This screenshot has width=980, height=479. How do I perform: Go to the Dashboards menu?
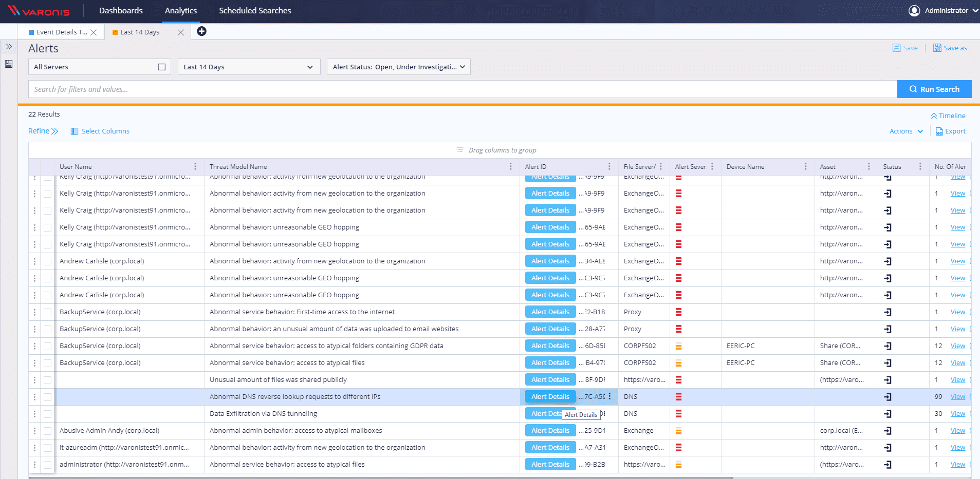point(121,11)
